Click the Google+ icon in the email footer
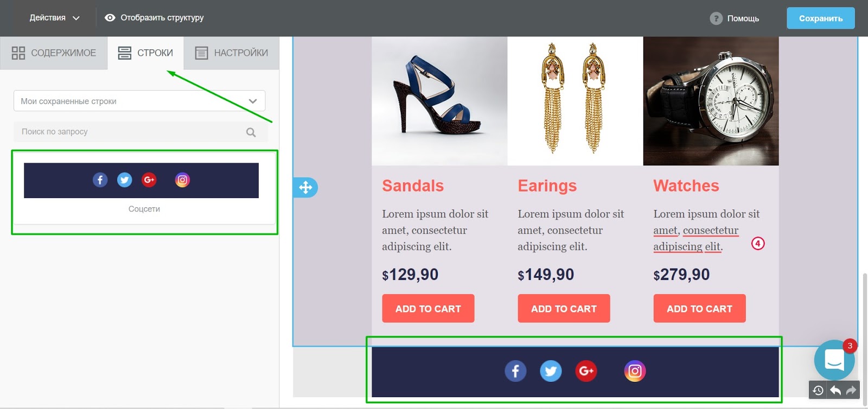Viewport: 868px width, 409px height. (x=586, y=371)
